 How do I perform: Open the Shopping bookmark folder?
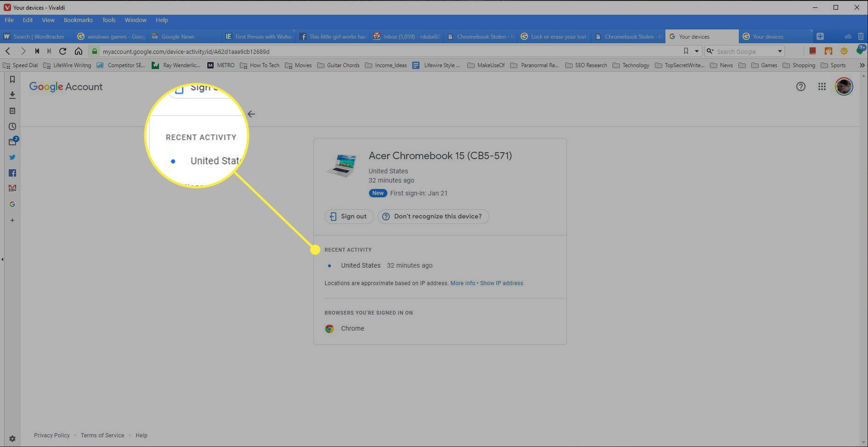click(x=799, y=65)
